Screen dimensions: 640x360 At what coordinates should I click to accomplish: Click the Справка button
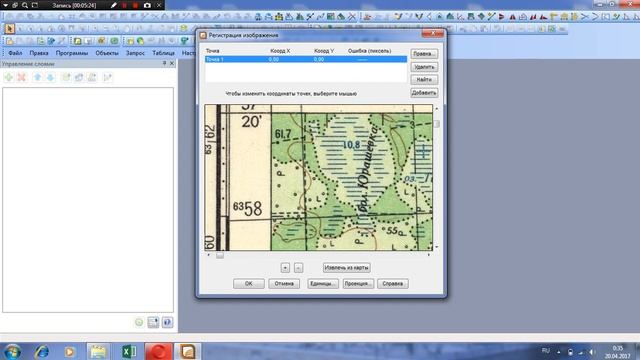pyautogui.click(x=393, y=284)
